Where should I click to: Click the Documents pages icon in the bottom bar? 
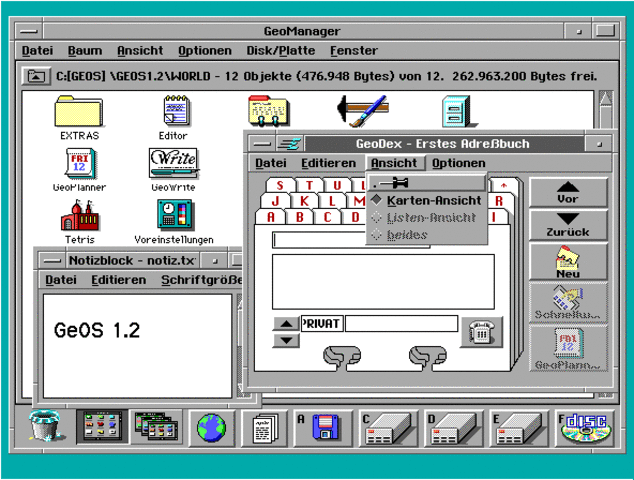(x=265, y=428)
